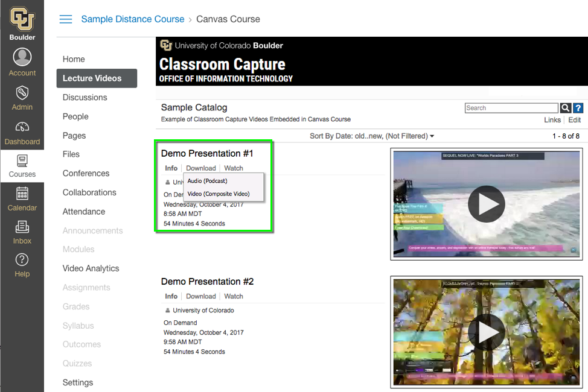Watch Demo Presentation #1
This screenshot has width=588, height=392.
point(234,168)
